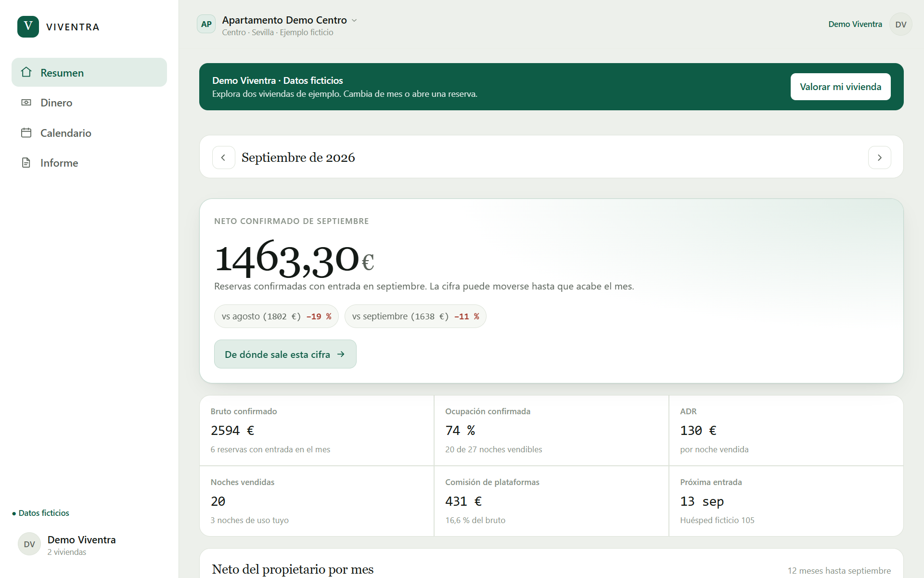Open the Calendario menu item

coord(89,133)
